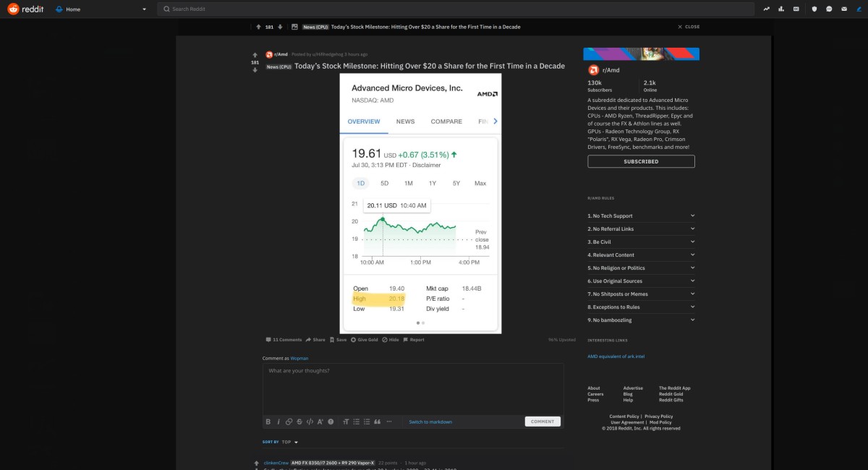Expand the Relevant Content rule
The height and width of the screenshot is (470, 868).
[x=641, y=255]
